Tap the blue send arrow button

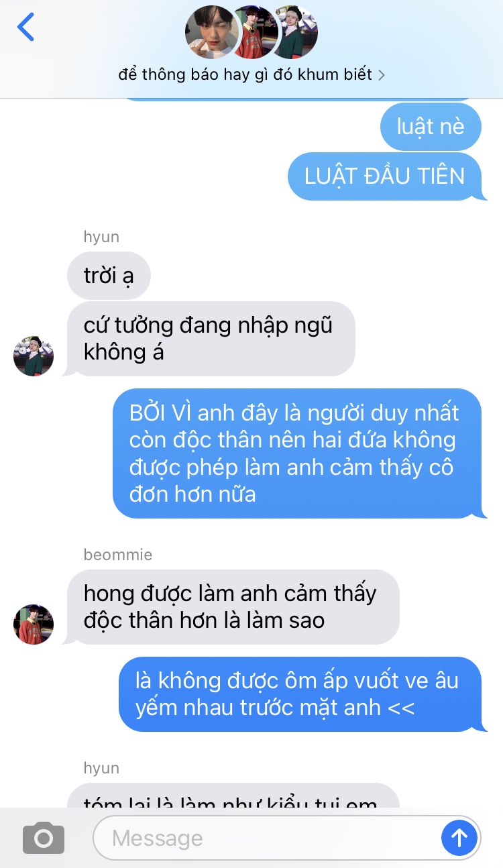[459, 837]
